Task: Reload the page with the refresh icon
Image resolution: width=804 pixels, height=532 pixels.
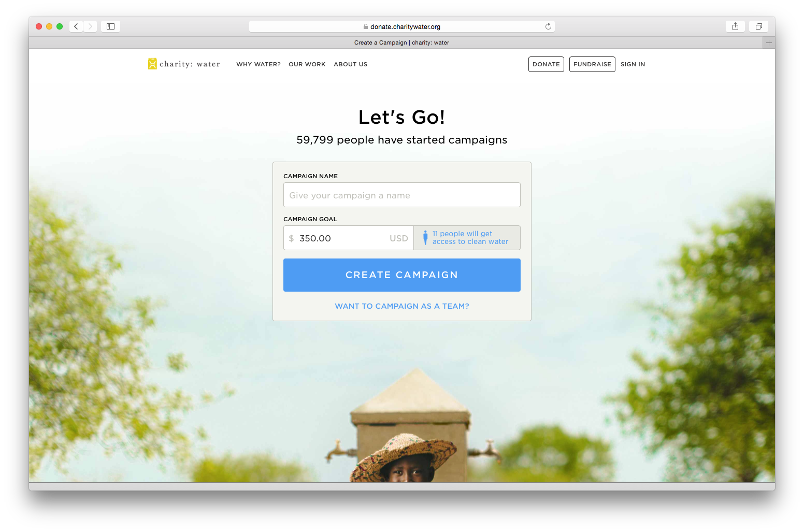Action: tap(548, 26)
